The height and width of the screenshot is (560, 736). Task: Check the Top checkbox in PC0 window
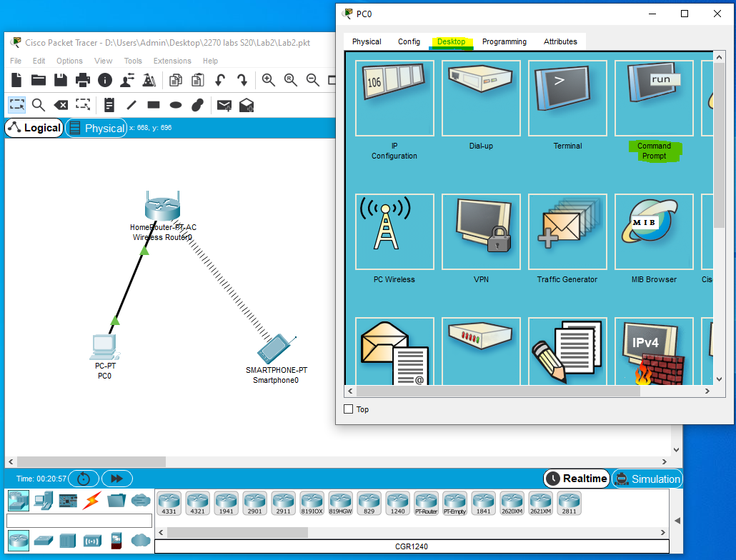point(349,409)
